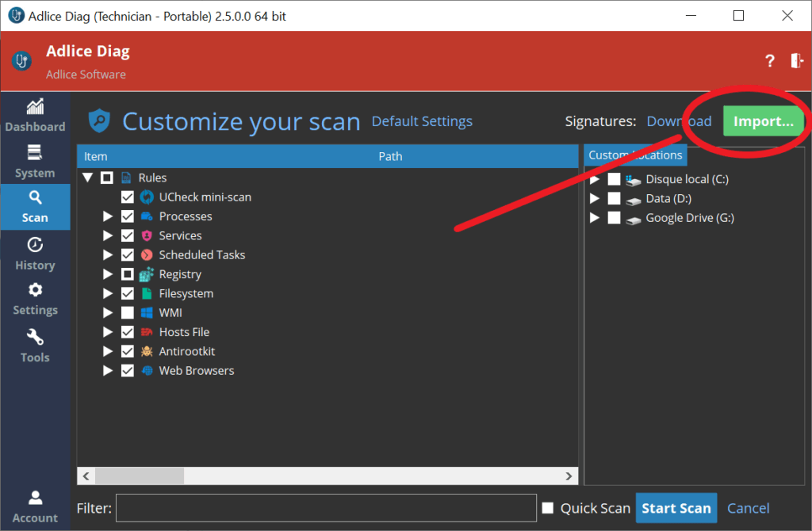
Task: Enable the WMI checkbox
Action: [127, 313]
